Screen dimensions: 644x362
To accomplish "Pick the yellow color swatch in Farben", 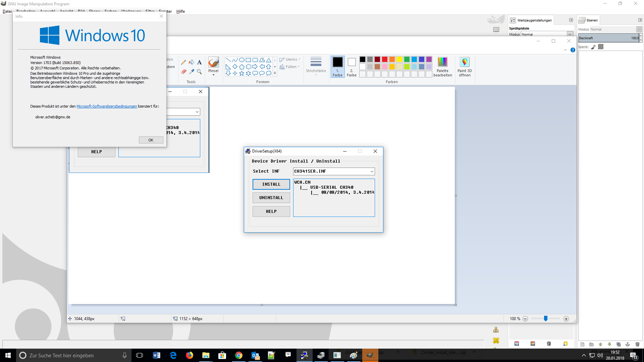I will coord(399,59).
